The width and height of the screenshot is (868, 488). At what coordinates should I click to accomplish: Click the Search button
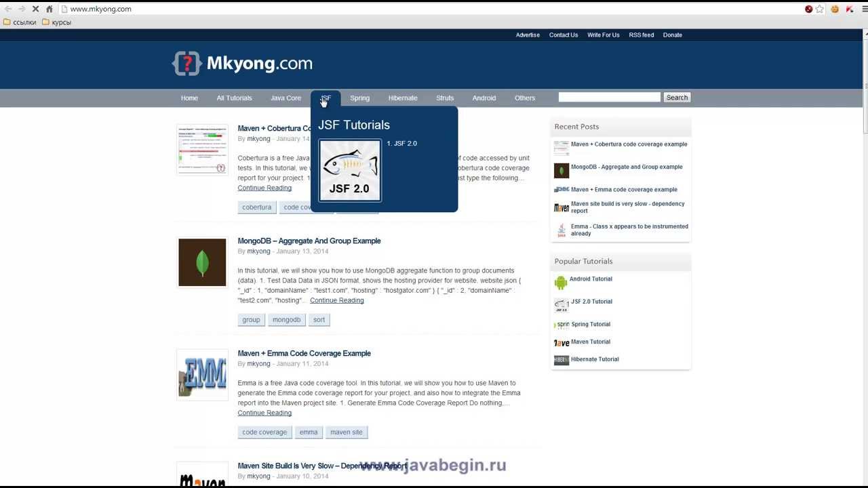677,98
